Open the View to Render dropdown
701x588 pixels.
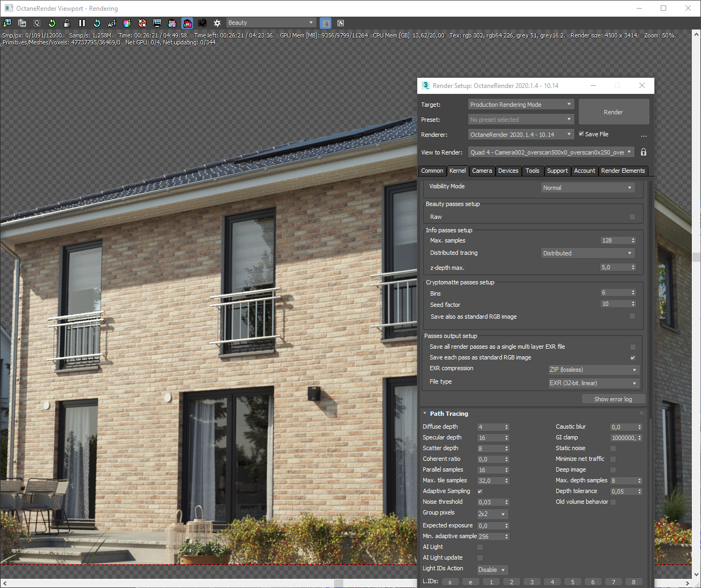click(x=551, y=152)
